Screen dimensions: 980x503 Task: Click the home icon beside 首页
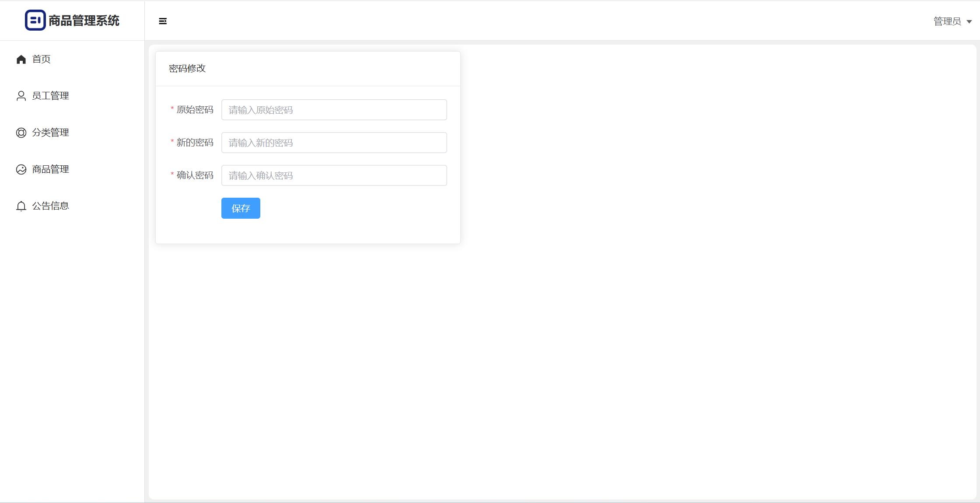[x=21, y=59]
